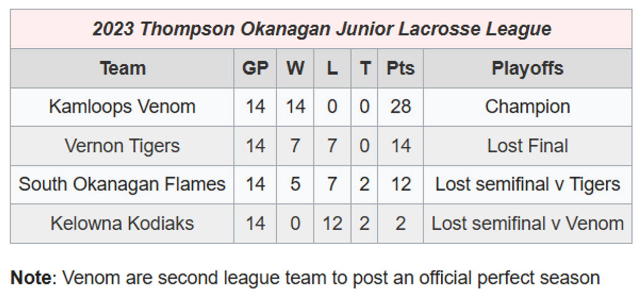
Task: Click the GP column header
Action: click(255, 68)
